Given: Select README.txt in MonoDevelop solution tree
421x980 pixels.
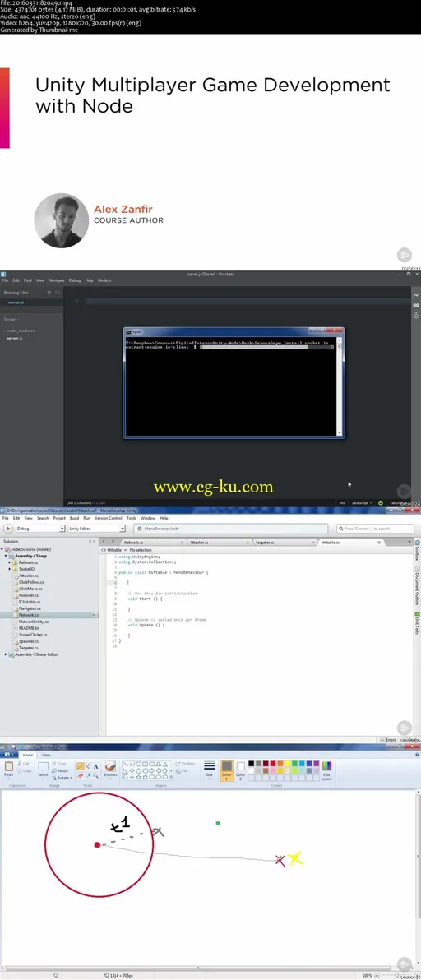Looking at the screenshot, I should tap(30, 628).
